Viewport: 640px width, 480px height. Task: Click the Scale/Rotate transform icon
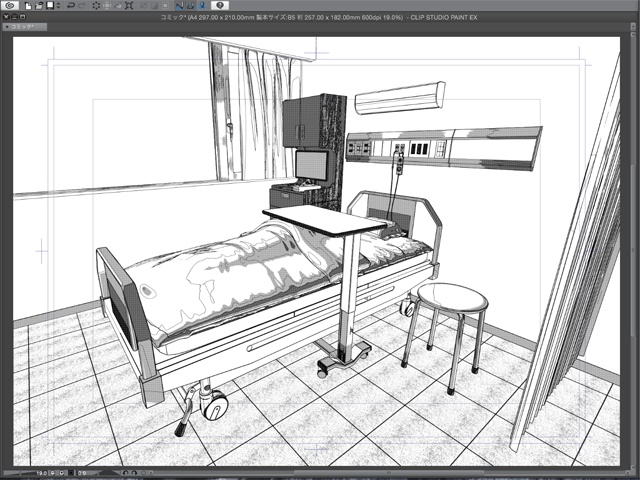click(129, 6)
